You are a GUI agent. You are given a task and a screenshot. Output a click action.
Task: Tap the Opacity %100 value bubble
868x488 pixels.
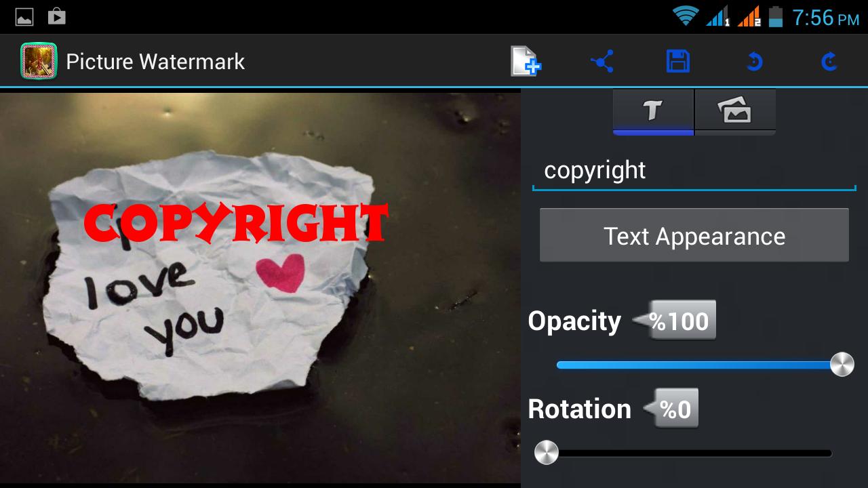(x=682, y=320)
